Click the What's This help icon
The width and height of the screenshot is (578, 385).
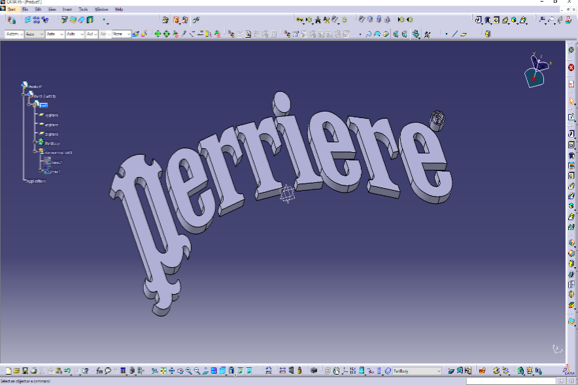pyautogui.click(x=85, y=371)
